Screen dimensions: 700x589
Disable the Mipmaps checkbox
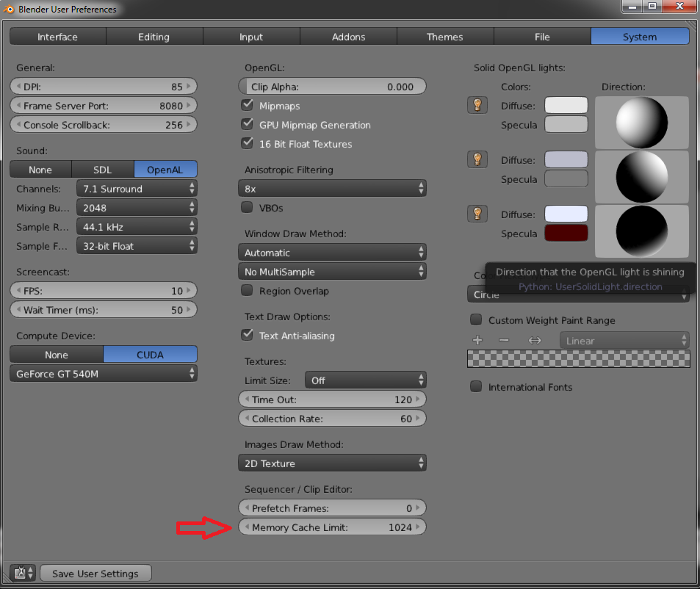pos(247,105)
